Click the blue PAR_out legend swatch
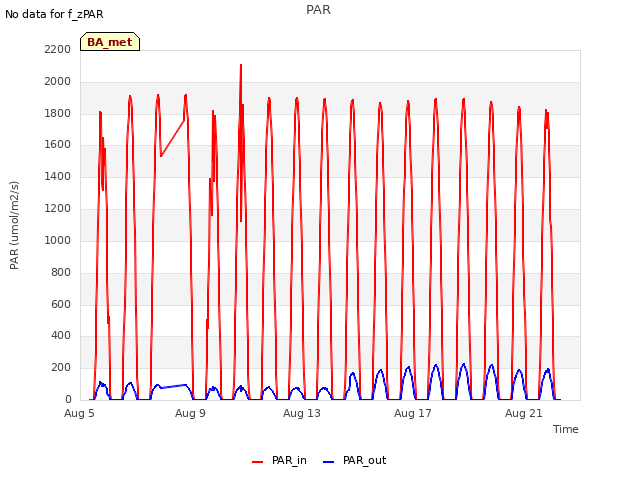 point(329,462)
